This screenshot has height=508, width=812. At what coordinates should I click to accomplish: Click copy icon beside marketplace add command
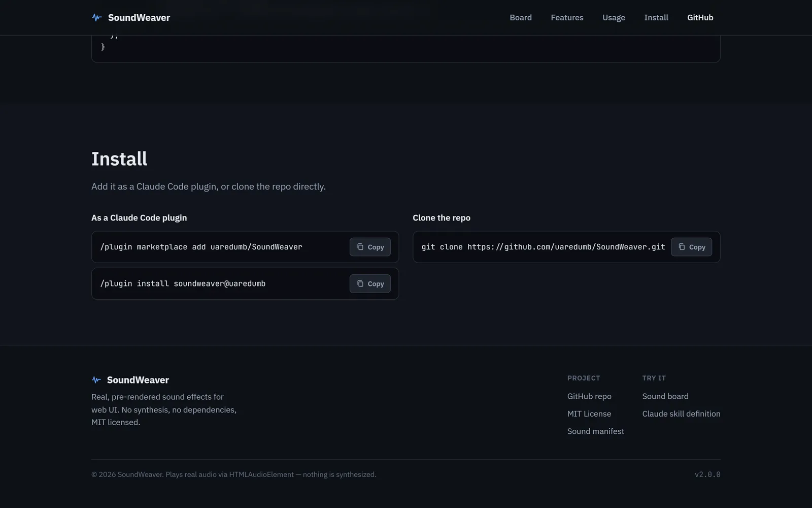click(360, 247)
